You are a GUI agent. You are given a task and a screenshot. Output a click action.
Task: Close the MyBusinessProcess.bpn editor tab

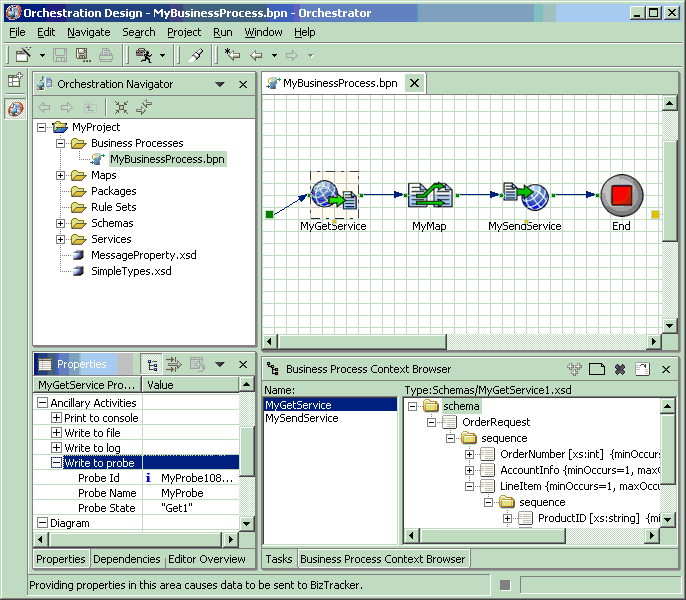coord(414,83)
